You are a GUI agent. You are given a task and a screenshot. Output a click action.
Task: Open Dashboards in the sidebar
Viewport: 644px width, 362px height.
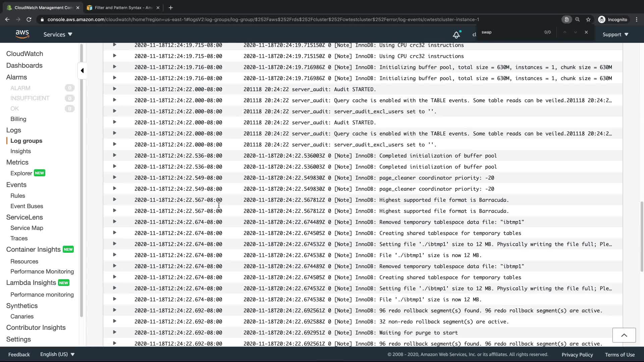pyautogui.click(x=24, y=65)
